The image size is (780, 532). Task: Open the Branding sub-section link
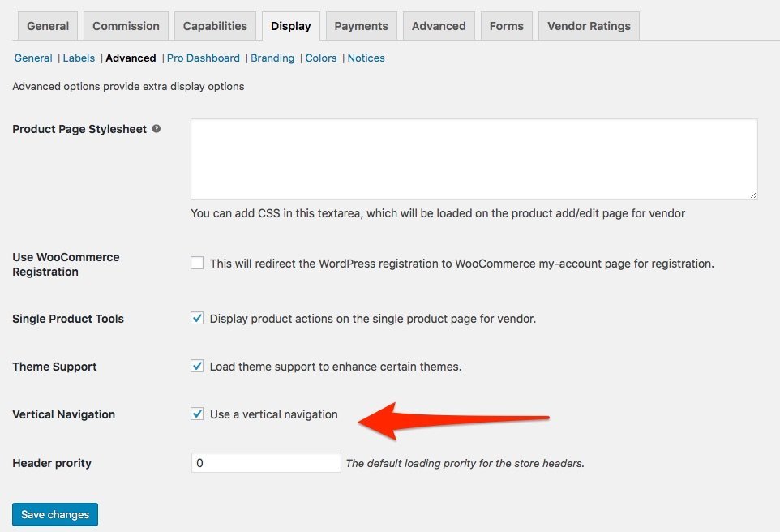[272, 58]
